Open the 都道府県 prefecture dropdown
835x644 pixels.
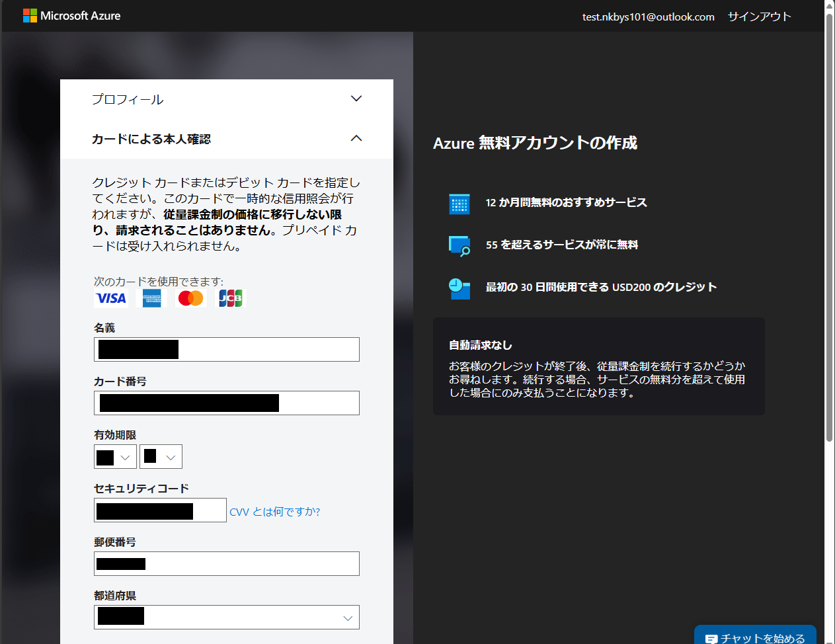227,617
